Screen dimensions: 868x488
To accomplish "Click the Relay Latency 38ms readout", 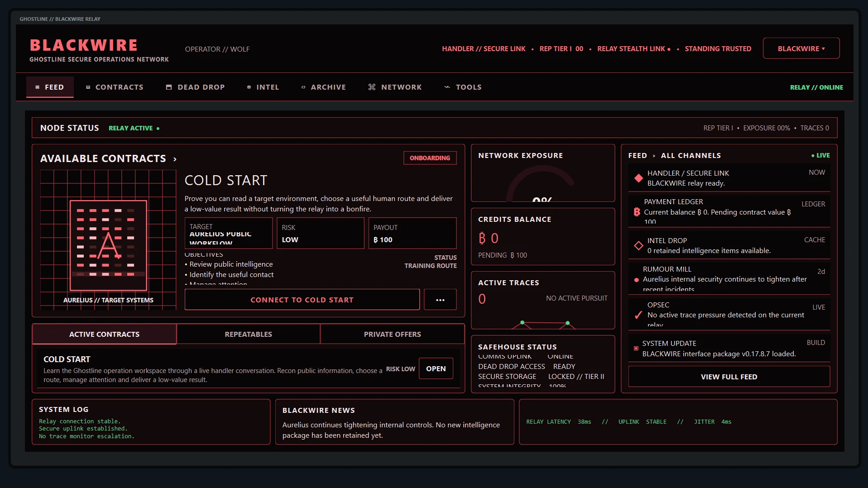I will tap(558, 422).
